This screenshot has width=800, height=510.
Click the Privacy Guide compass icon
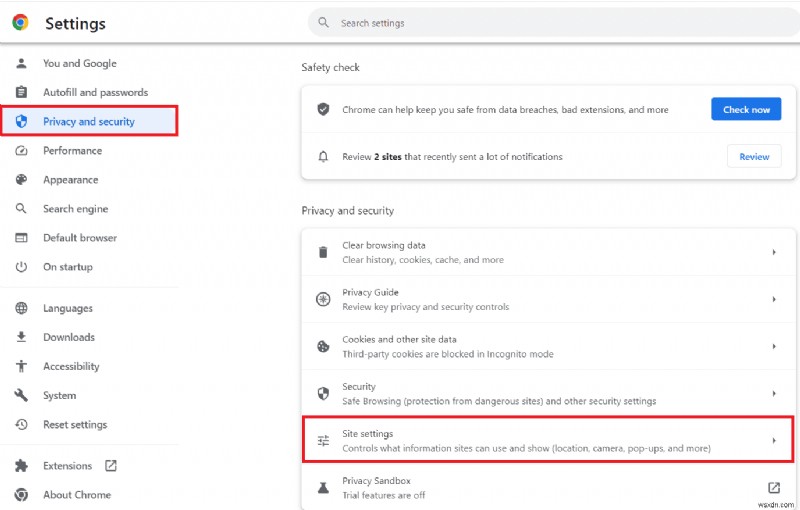pos(323,299)
